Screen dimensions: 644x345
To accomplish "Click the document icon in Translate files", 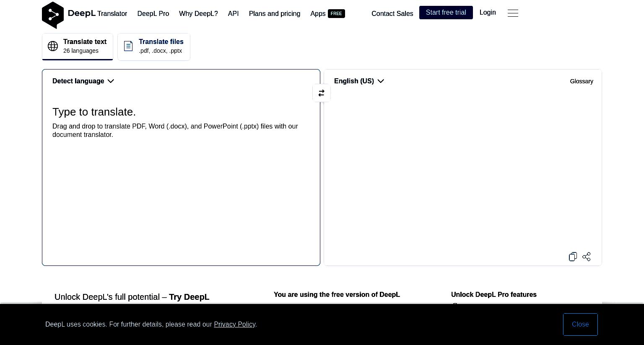I will (x=128, y=46).
